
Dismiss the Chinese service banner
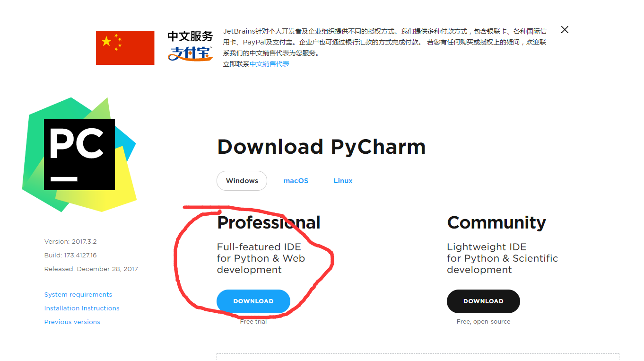565,30
